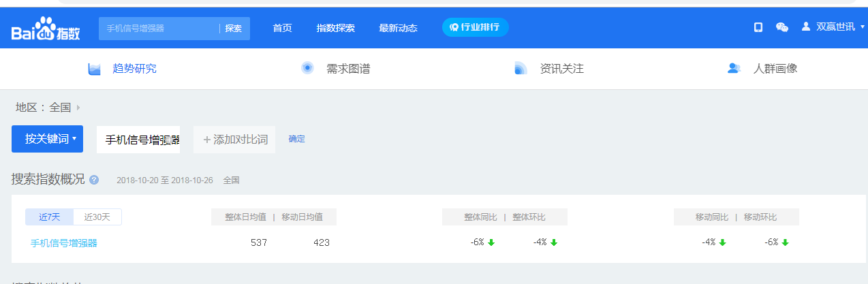This screenshot has width=868, height=284.
Task: Click the 添加对比词 input field
Action: click(x=235, y=140)
